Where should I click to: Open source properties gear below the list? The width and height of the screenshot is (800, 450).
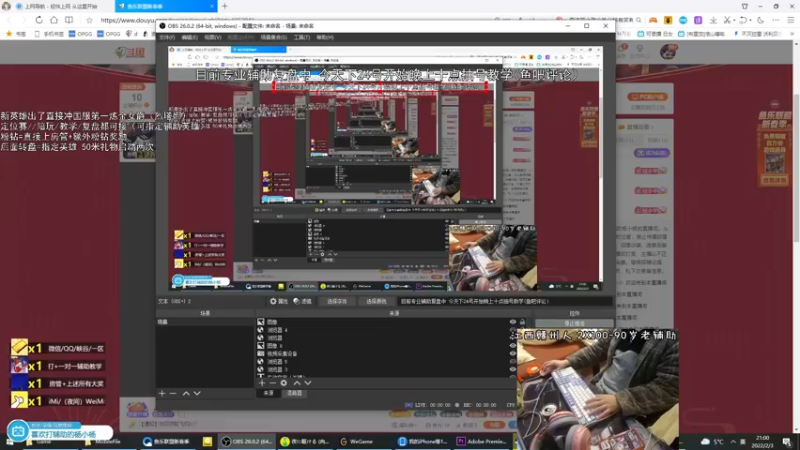click(x=284, y=383)
